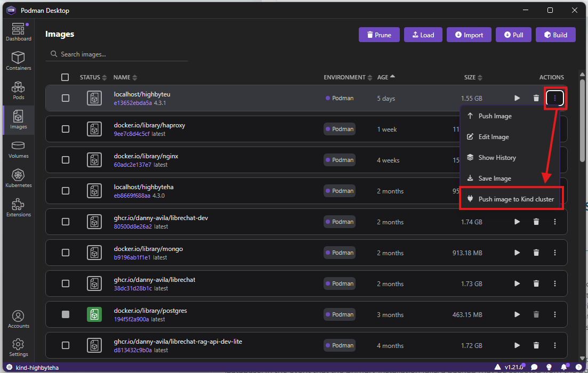The image size is (588, 373).
Task: Focus the Search images field
Action: coord(120,54)
